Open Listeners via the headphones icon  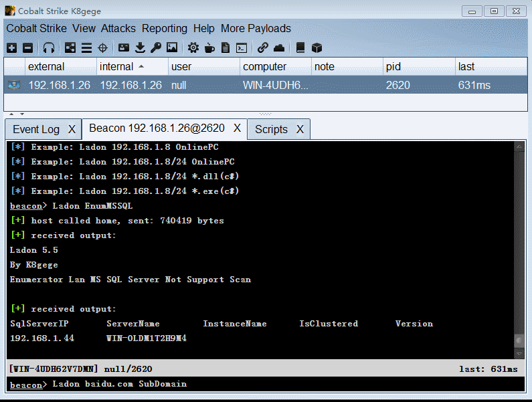click(49, 48)
